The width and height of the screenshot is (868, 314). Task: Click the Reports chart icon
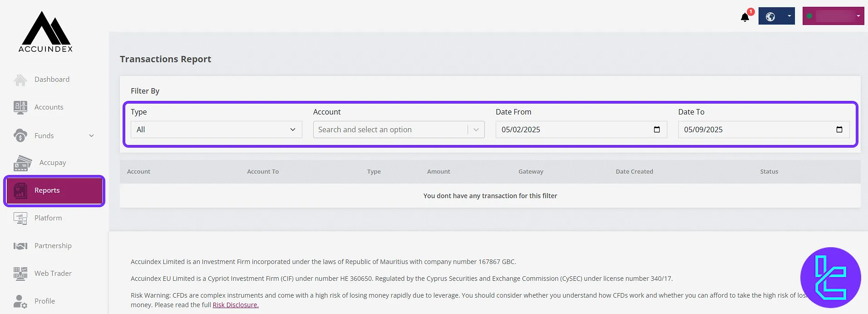20,191
